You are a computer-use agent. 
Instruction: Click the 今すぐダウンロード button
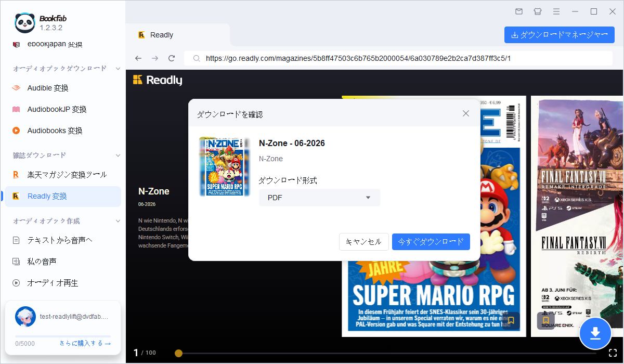click(x=431, y=242)
